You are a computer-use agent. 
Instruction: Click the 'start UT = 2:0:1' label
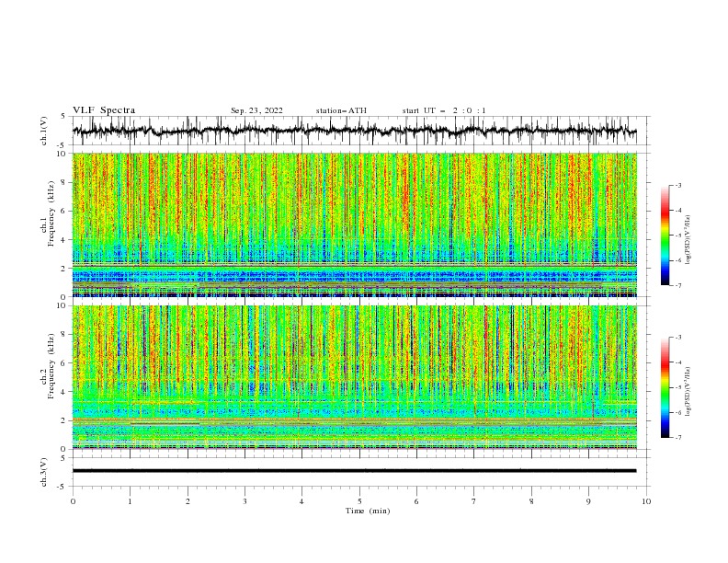coord(444,110)
